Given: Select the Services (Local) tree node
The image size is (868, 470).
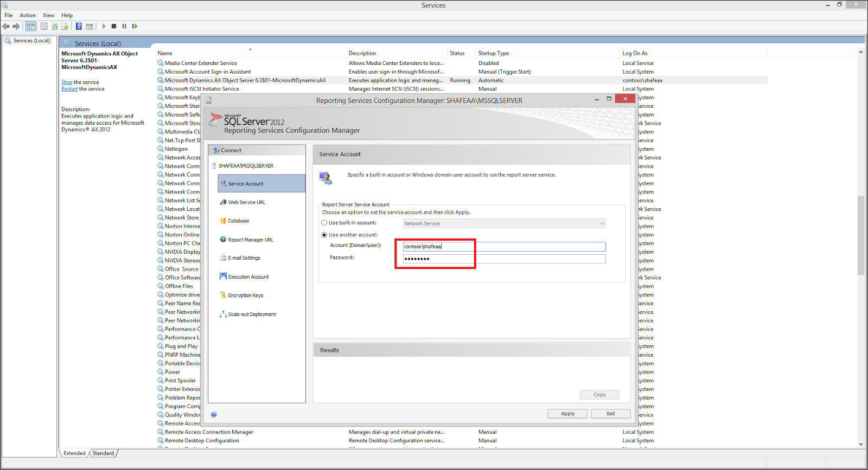Looking at the screenshot, I should coord(28,41).
